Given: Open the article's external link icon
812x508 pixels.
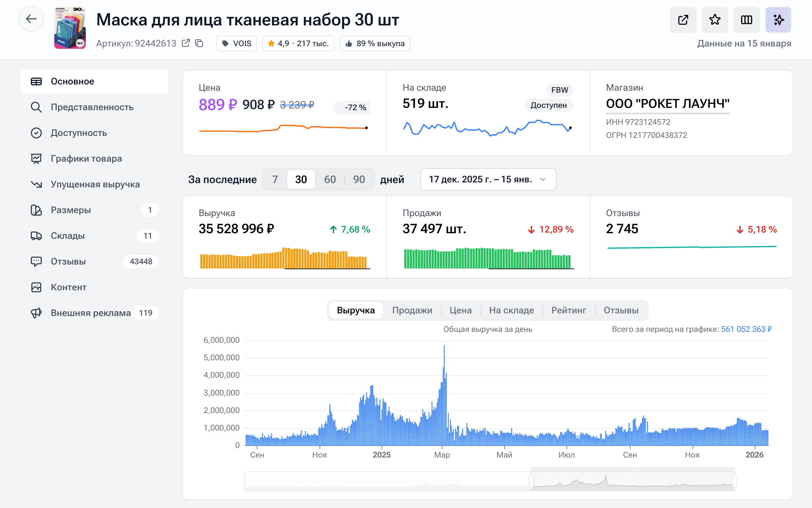Looking at the screenshot, I should pos(186,43).
